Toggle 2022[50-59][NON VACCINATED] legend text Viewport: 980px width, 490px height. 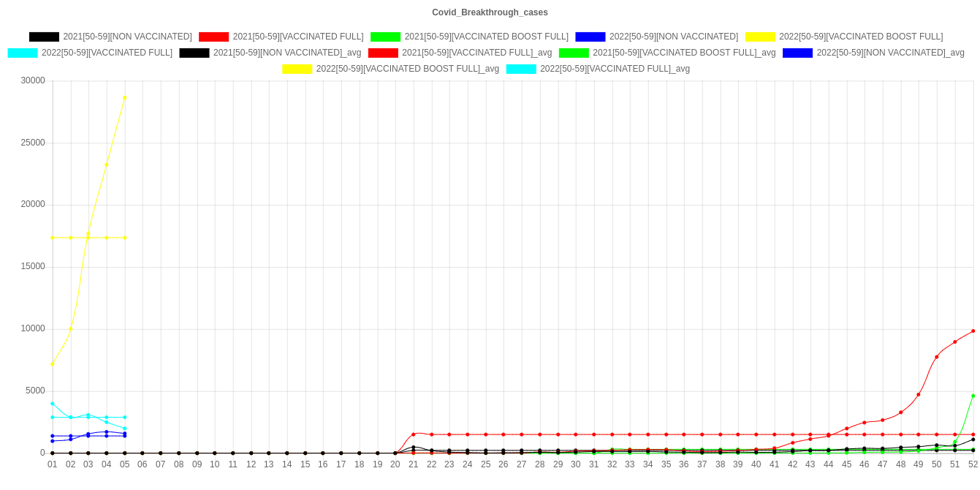coord(673,37)
